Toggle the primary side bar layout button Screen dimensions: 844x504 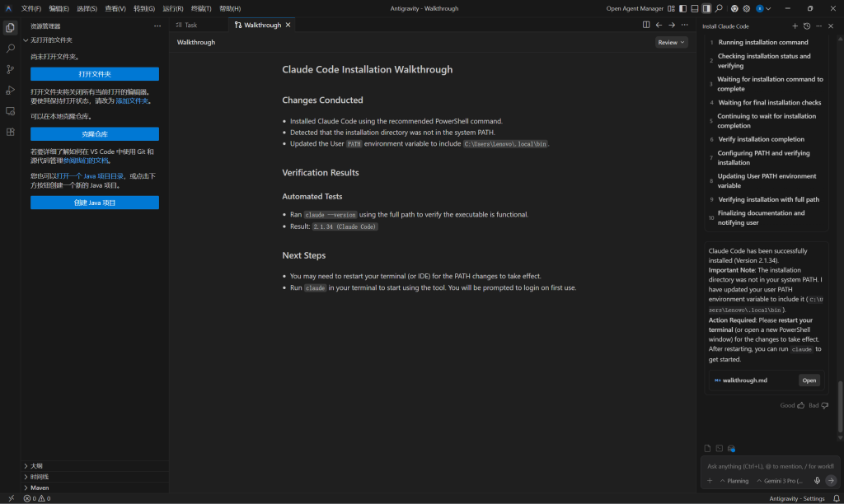683,8
